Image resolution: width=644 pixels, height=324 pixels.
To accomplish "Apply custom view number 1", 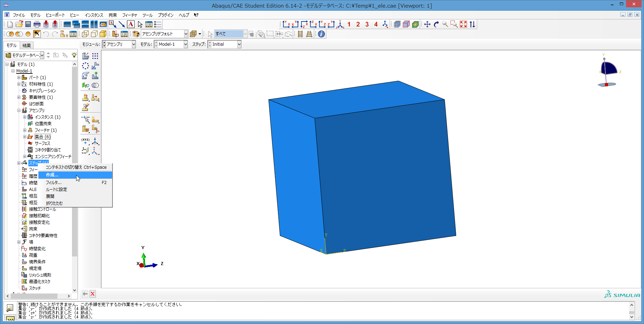I will 349,24.
